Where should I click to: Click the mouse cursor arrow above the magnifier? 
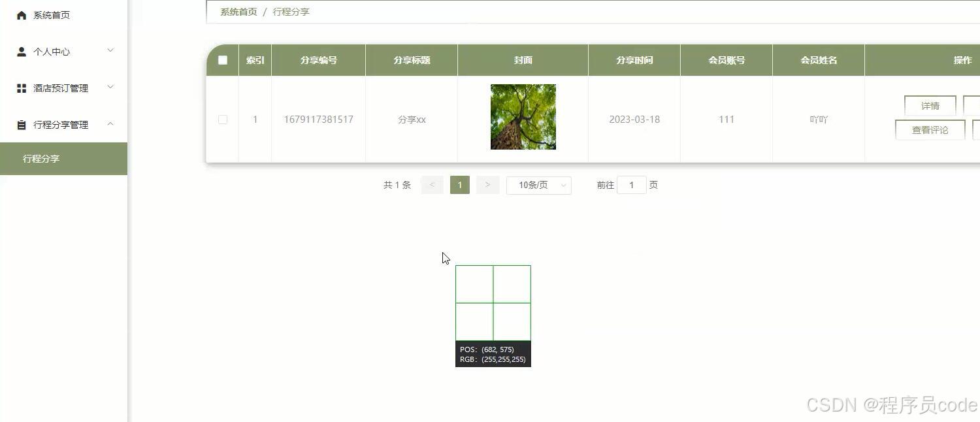(x=446, y=257)
